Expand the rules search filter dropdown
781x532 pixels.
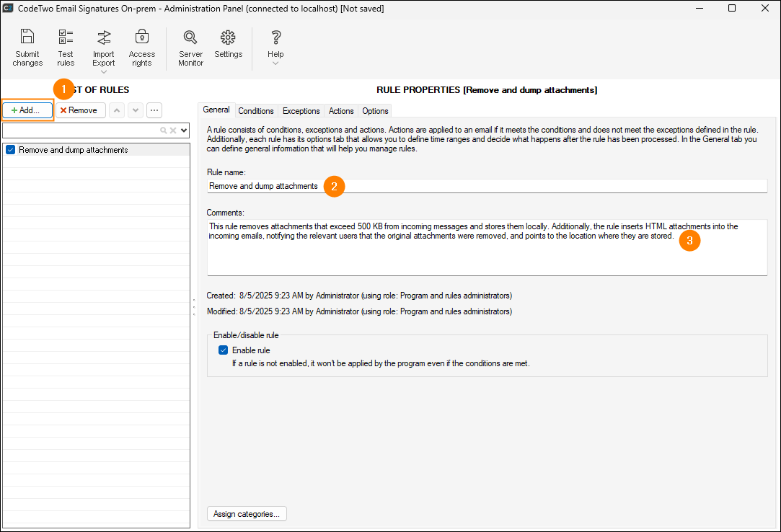point(184,130)
